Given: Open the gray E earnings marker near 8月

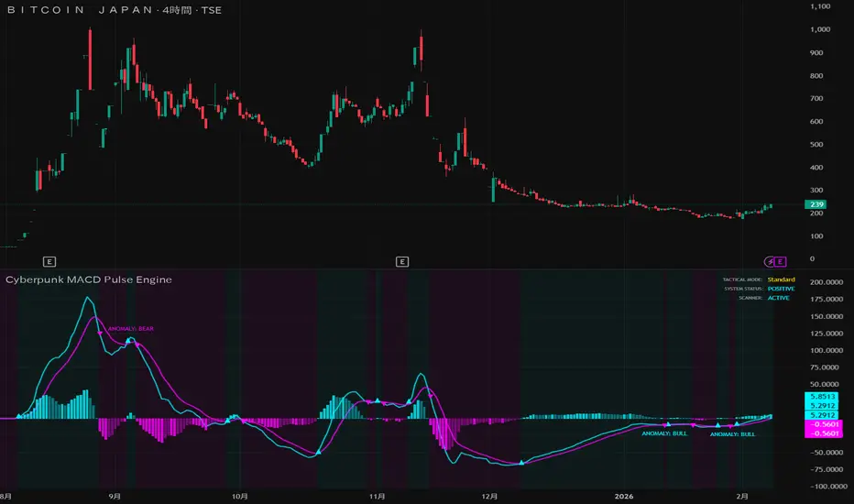Looking at the screenshot, I should pos(49,262).
